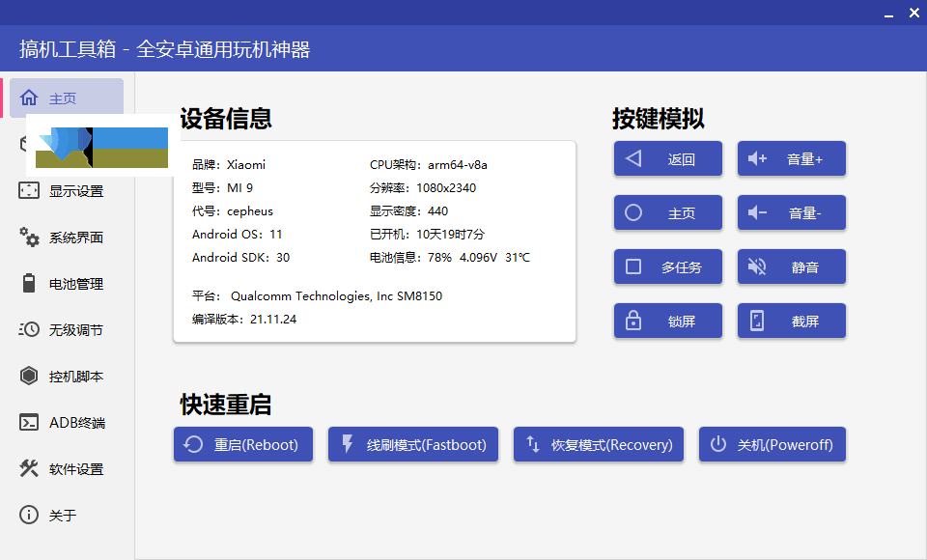Click the speaker plus icon on 音量+
This screenshot has height=560, width=927.
pyautogui.click(x=757, y=158)
